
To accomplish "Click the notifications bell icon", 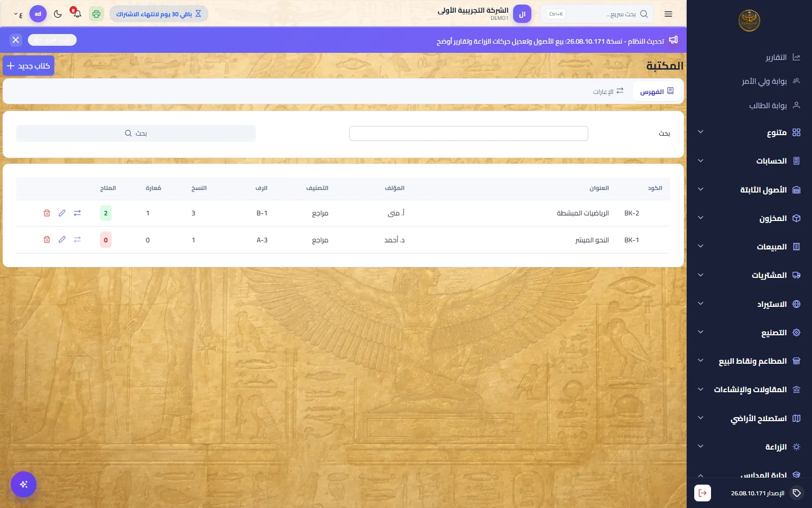I will (x=77, y=14).
